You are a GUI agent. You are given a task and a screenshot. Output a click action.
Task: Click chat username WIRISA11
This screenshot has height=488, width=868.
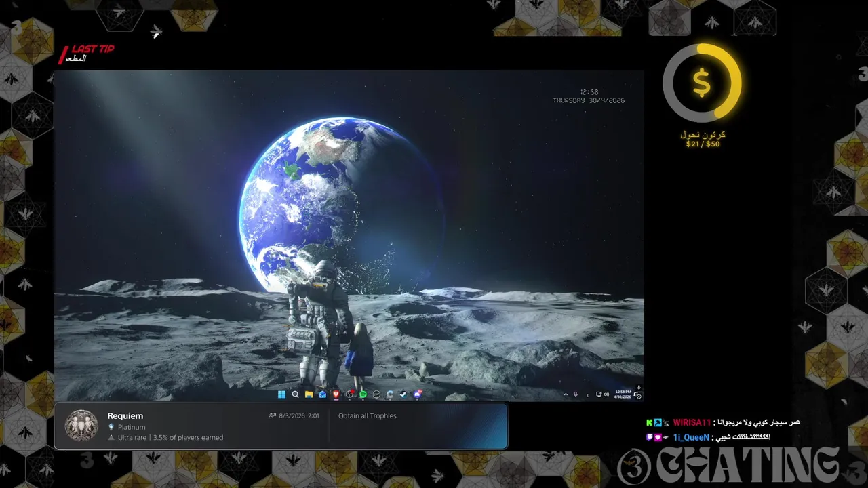point(692,422)
